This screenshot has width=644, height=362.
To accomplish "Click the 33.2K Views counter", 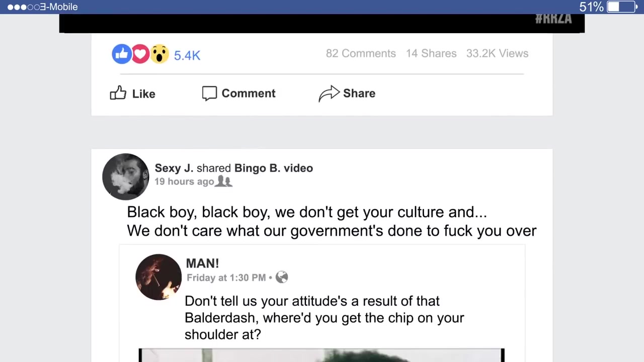I will coord(497,53).
